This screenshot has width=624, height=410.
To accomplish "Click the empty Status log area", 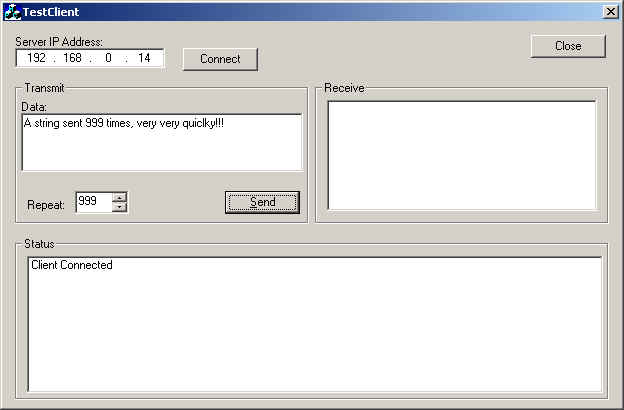I will [314, 330].
